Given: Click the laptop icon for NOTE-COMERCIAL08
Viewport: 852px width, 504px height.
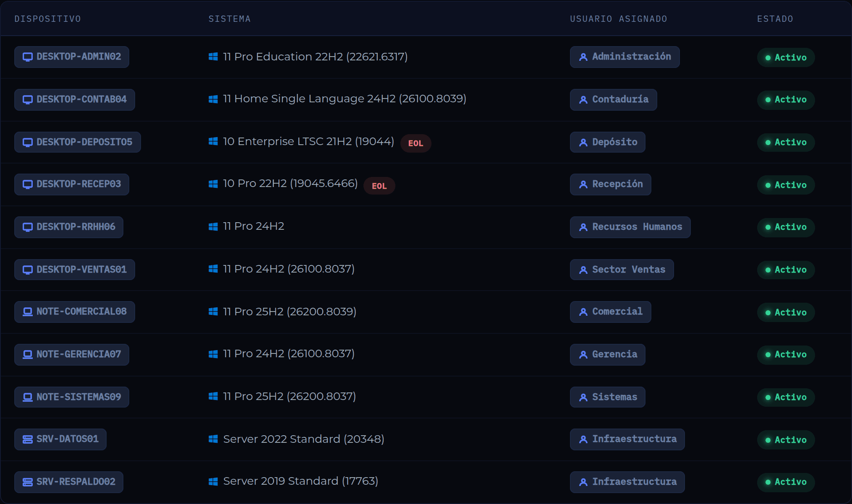Looking at the screenshot, I should (x=28, y=312).
